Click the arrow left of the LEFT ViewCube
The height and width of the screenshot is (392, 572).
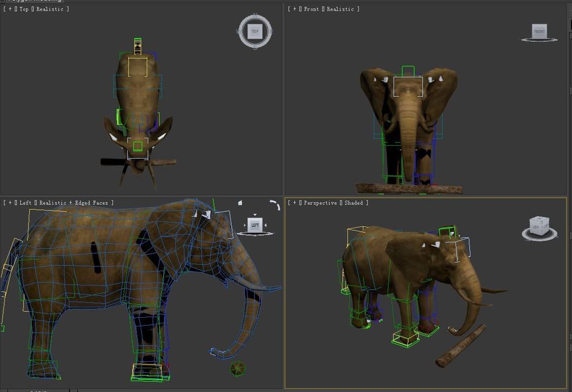[245, 226]
